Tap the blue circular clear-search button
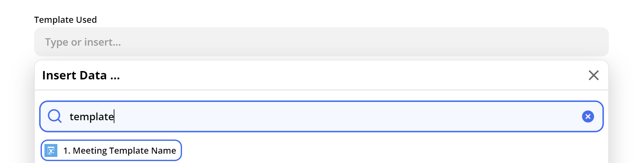 [588, 116]
